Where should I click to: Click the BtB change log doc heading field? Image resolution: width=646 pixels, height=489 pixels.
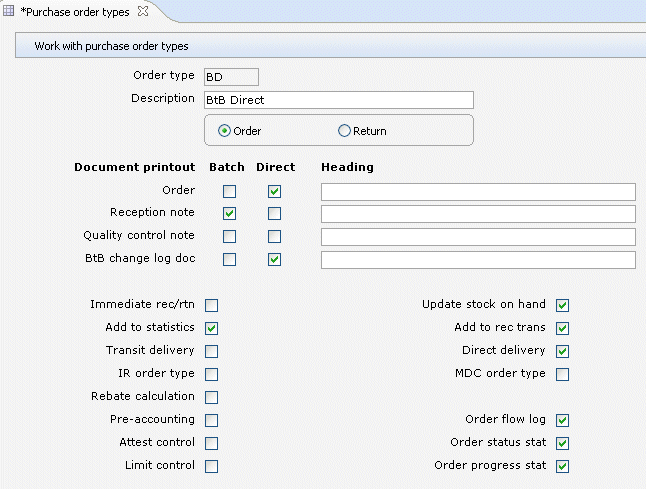coord(478,260)
